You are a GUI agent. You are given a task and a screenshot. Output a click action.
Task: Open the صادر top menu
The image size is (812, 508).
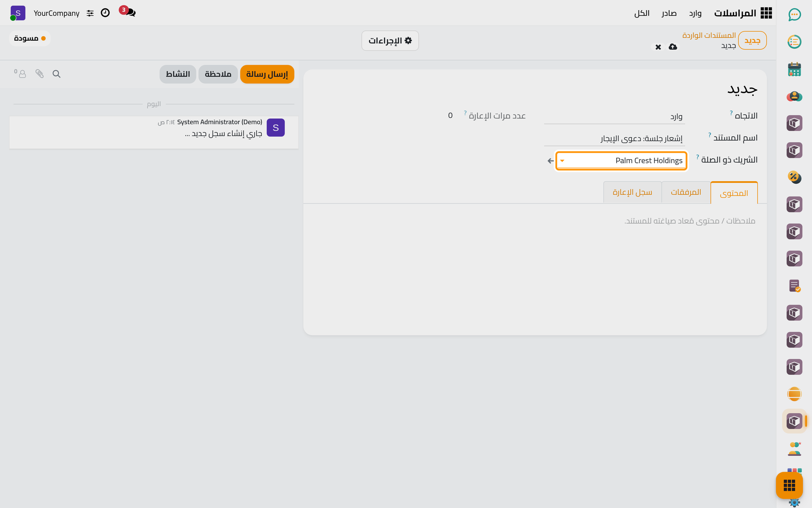[669, 13]
